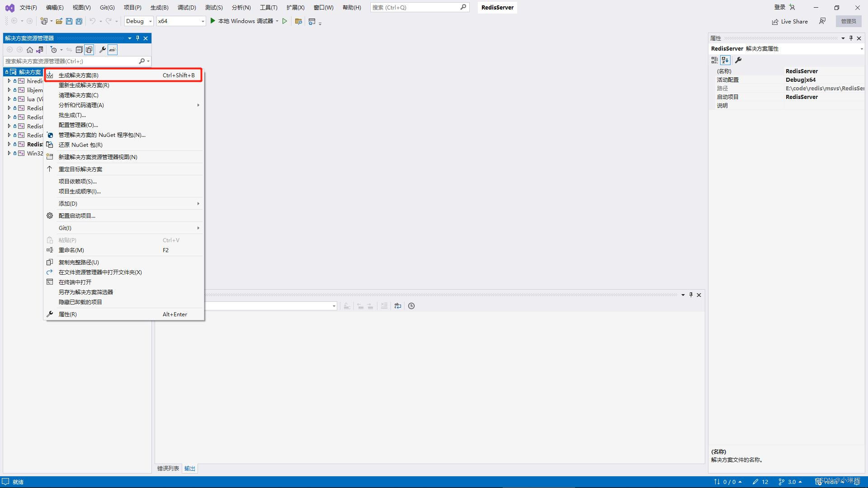This screenshot has height=488, width=868.
Task: Open the 调试(D) menu
Action: (x=187, y=8)
